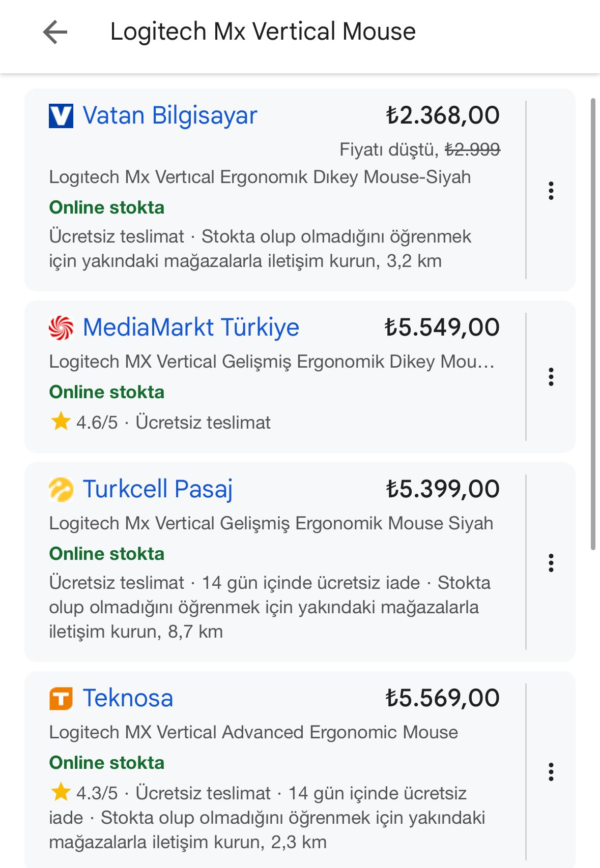Tap 'Logitech Mx Vertical Mouse' page title
Screen dimensions: 600x868
click(263, 32)
